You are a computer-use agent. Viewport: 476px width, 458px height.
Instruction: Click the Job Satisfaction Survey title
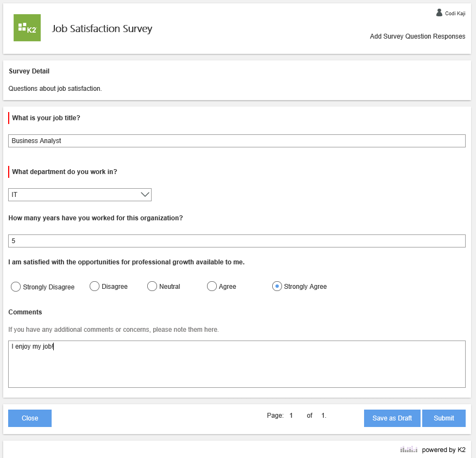tap(102, 29)
